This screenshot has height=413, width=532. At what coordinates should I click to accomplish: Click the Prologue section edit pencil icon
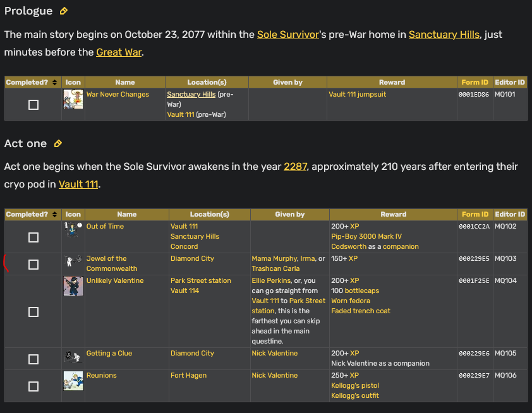[x=63, y=11]
